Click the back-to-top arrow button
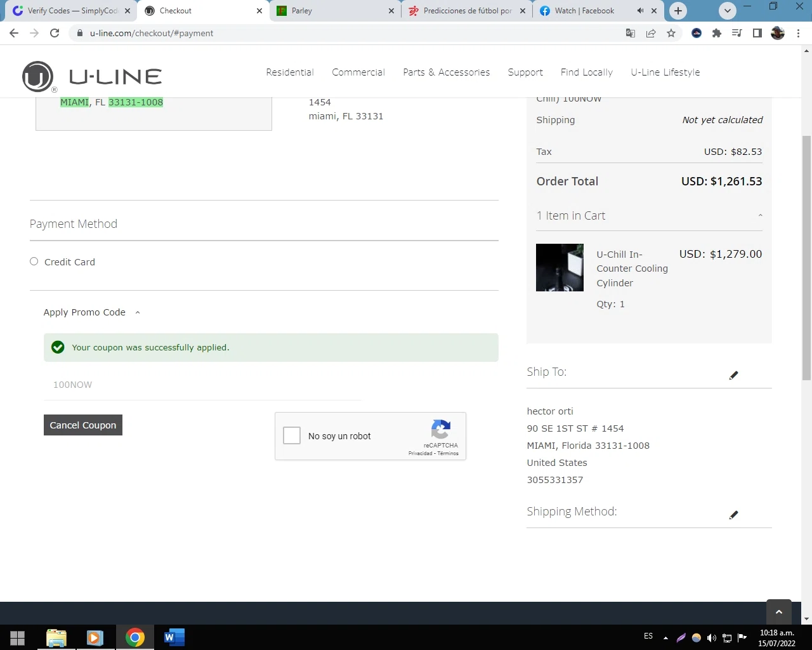Screen dimensions: 812x650 pyautogui.click(x=779, y=612)
